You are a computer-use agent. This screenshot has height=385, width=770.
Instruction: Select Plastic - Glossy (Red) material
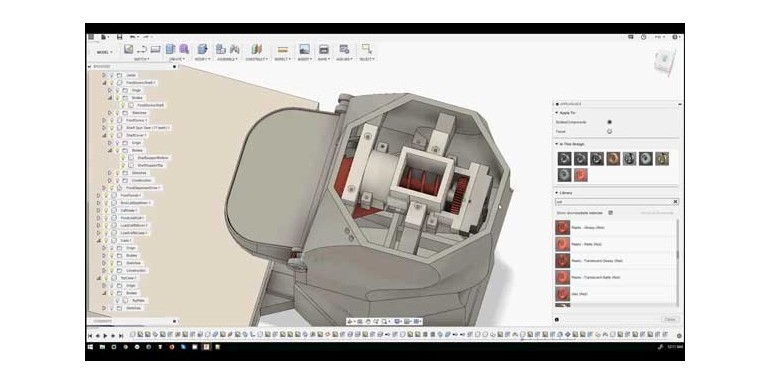616,227
